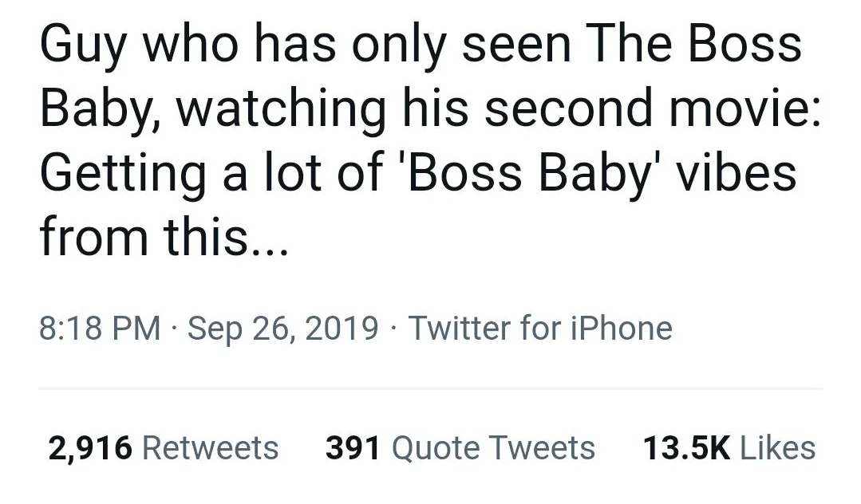Open the 2,916 Retweets list
The height and width of the screenshot is (504, 861).
pos(163,447)
